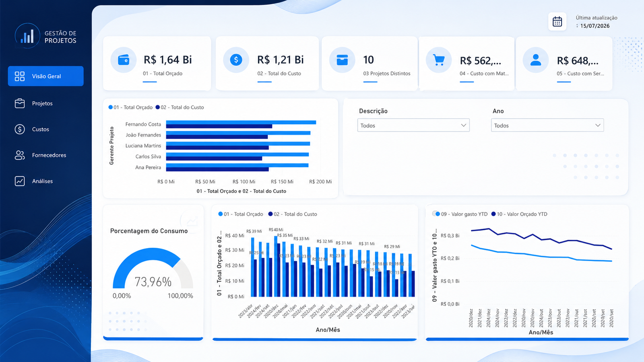Image resolution: width=644 pixels, height=362 pixels.
Task: Expand the Descrição dropdown
Action: pos(413,125)
